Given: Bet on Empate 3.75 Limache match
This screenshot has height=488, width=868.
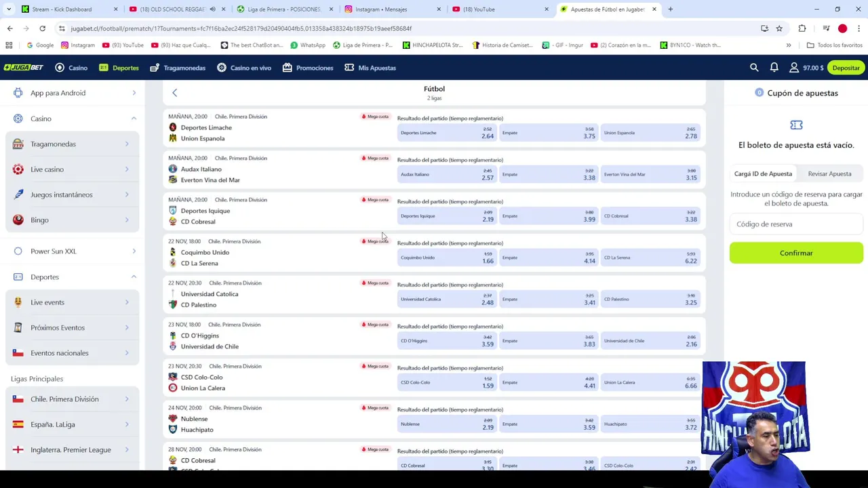Looking at the screenshot, I should click(549, 133).
